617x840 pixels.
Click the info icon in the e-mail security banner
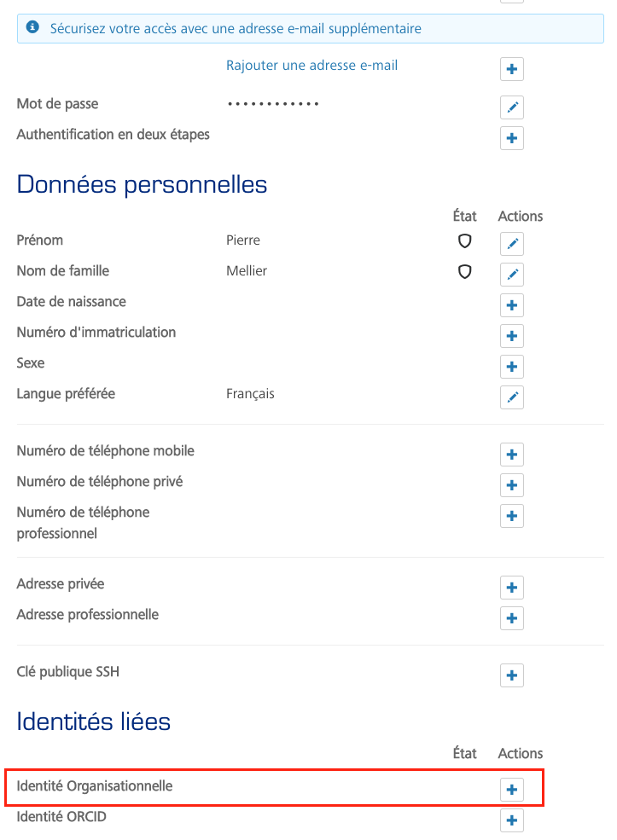(33, 28)
